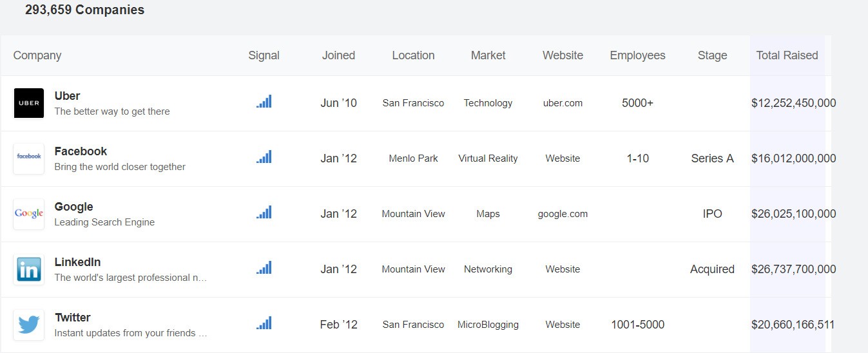Click the signal bars icon for Facebook
868x353 pixels.
264,157
